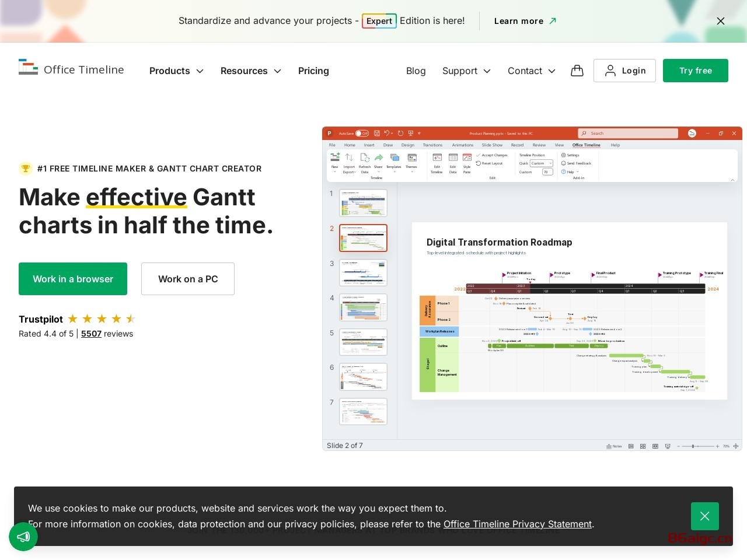Expand the Contact menu
The image size is (747, 560).
pyautogui.click(x=532, y=71)
